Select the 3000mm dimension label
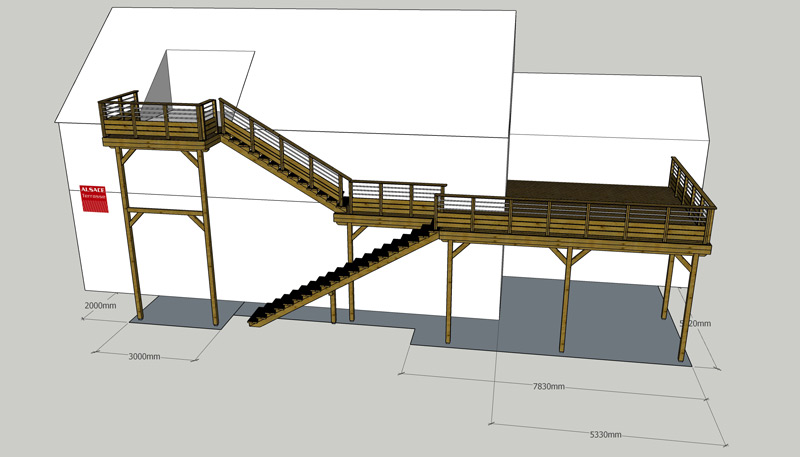 click(145, 356)
